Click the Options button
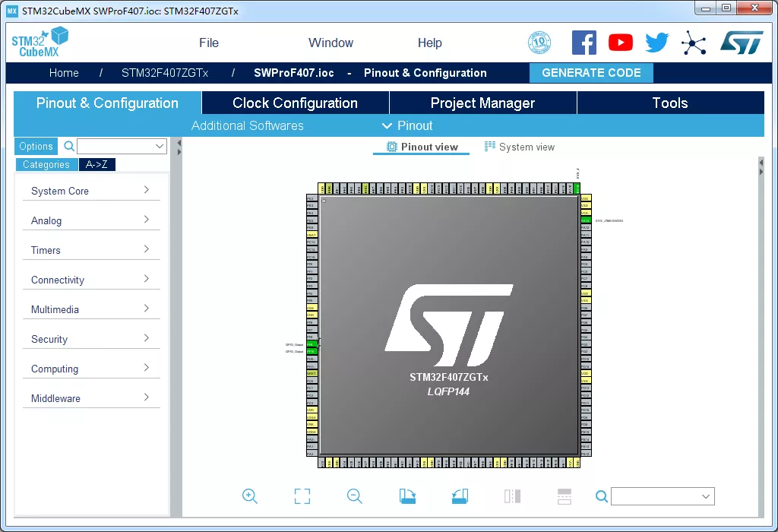This screenshot has width=778, height=532. [x=36, y=147]
